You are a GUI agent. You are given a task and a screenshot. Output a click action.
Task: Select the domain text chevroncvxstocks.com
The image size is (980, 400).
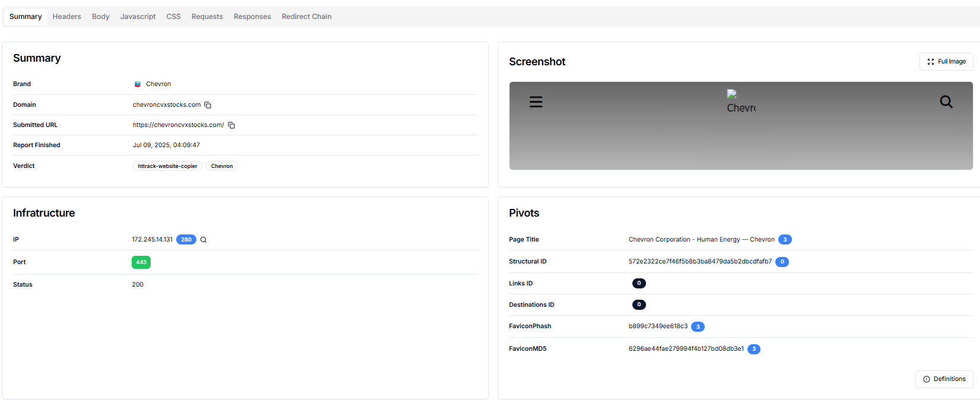(167, 105)
